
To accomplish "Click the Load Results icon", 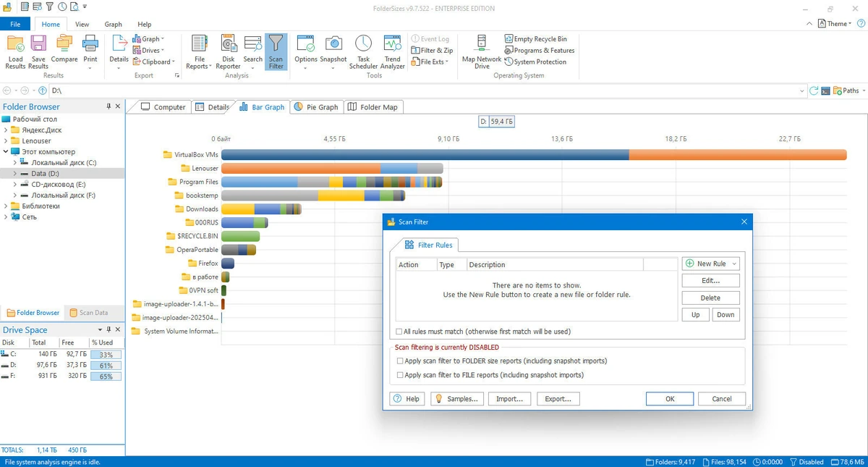I will pyautogui.click(x=15, y=51).
